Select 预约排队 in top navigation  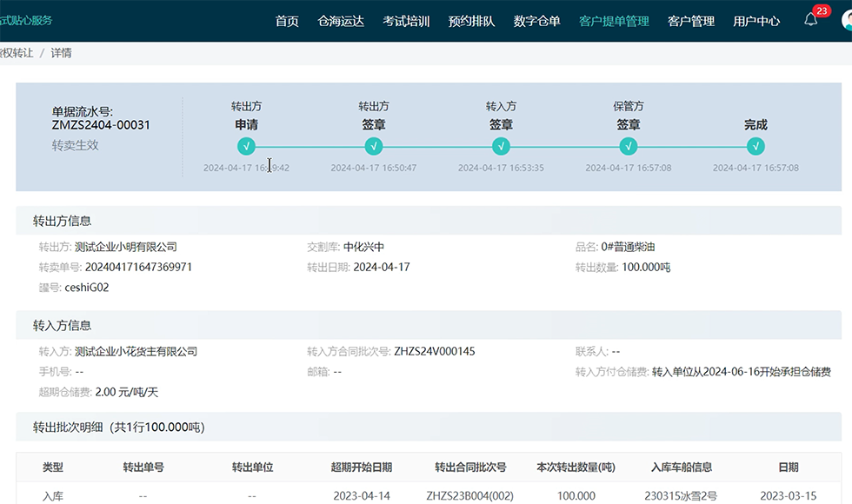[471, 21]
